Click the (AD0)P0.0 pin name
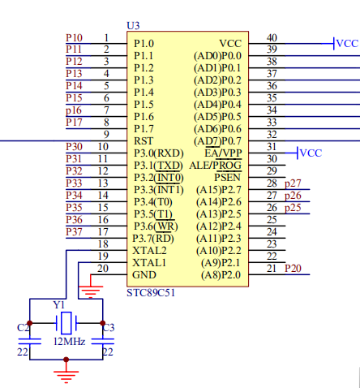 coord(217,56)
